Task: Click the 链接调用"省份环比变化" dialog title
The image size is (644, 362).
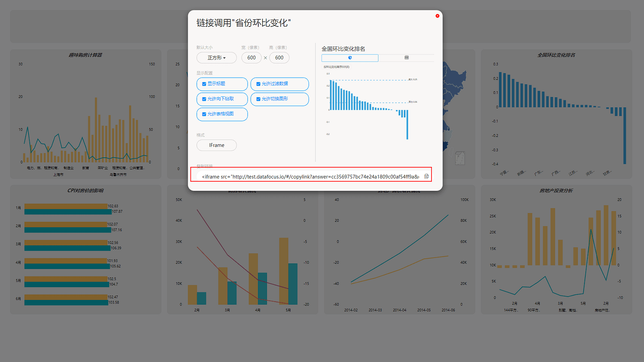Action: pyautogui.click(x=244, y=23)
